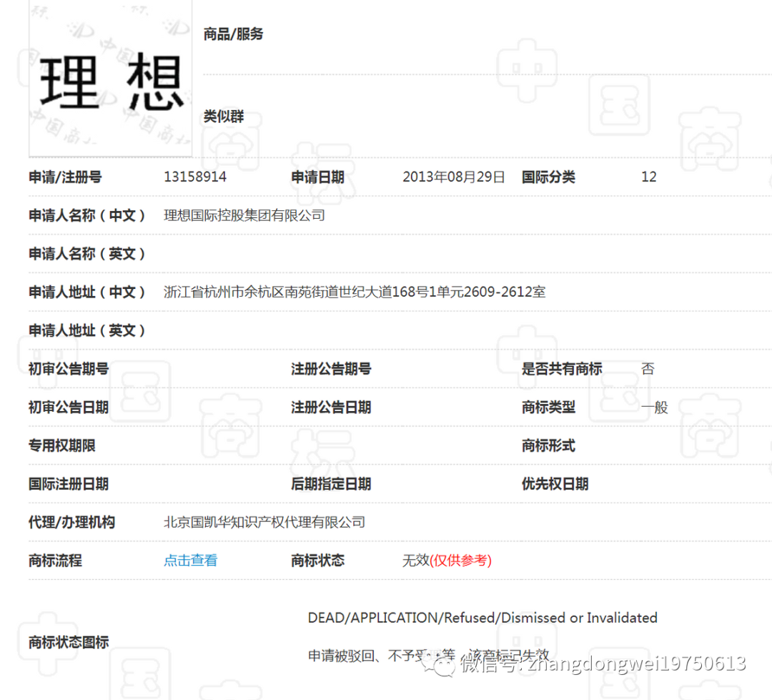This screenshot has height=700, width=772.
Task: Select the 申请被驳回 status description line
Action: click(x=428, y=656)
